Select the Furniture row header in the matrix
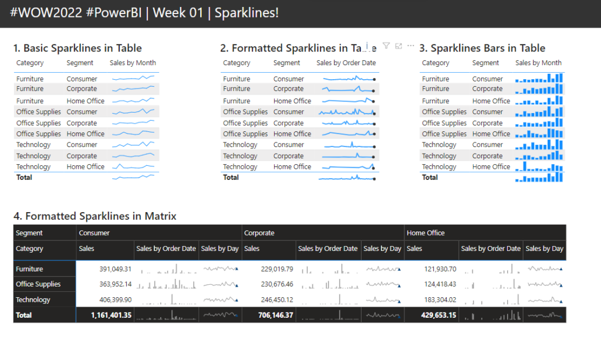Viewport: 601px width, 364px height. [x=29, y=269]
